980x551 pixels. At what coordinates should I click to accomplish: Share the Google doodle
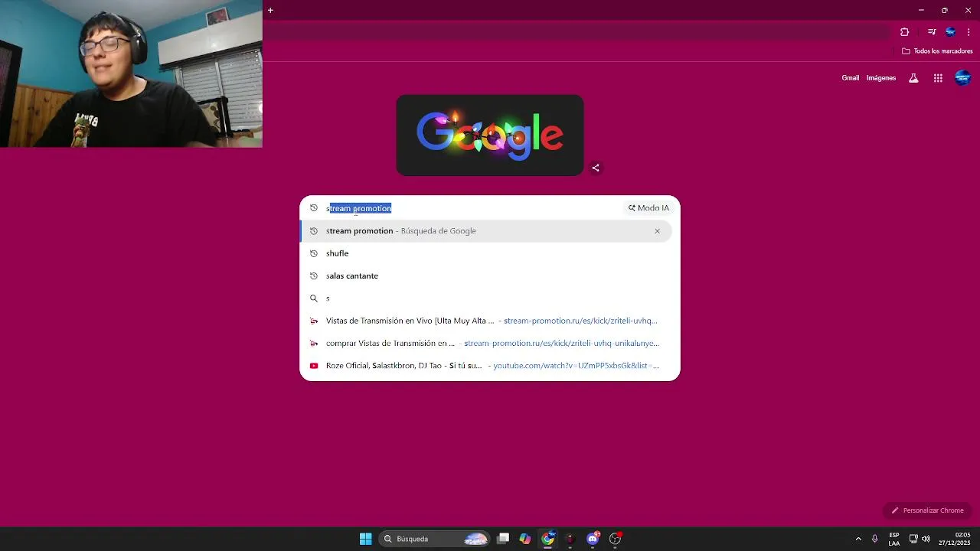(x=596, y=168)
